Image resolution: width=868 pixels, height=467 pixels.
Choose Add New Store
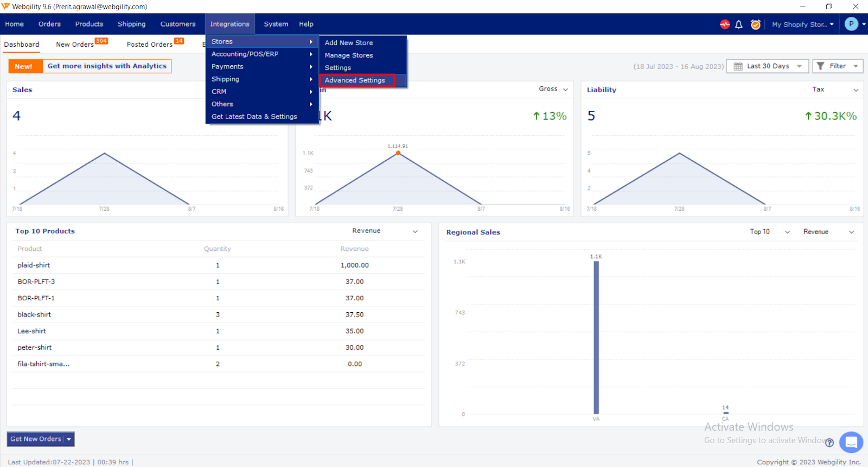pyautogui.click(x=362, y=42)
